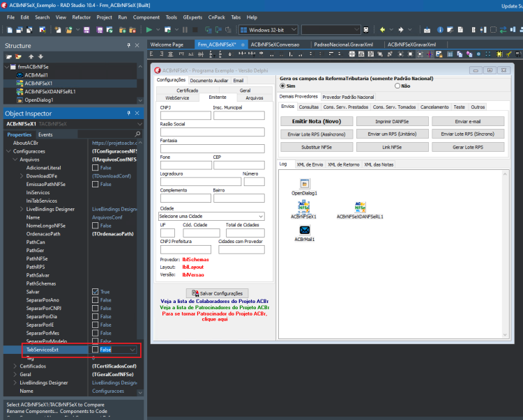Switch to the Welcome Page tab

[167, 45]
